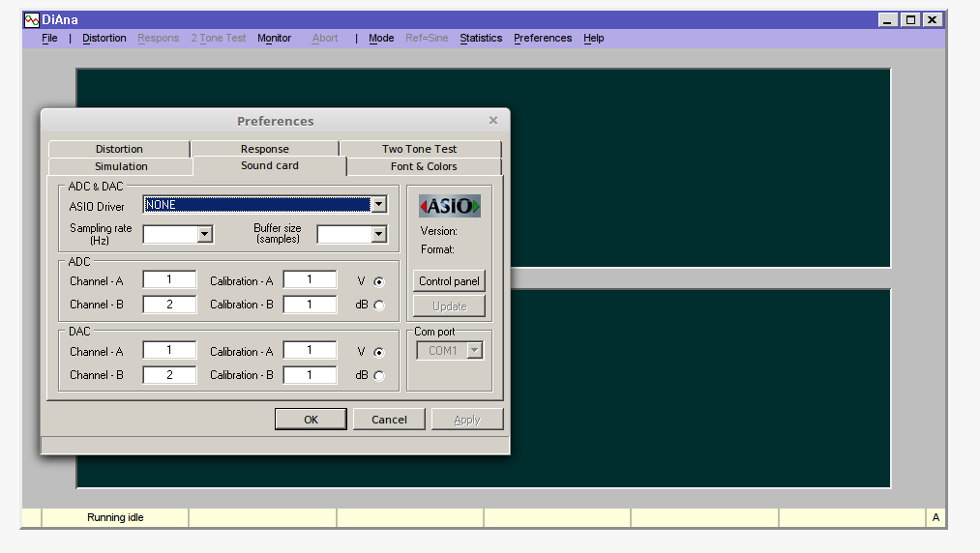Select dB radio button in ADC section

coord(379,305)
